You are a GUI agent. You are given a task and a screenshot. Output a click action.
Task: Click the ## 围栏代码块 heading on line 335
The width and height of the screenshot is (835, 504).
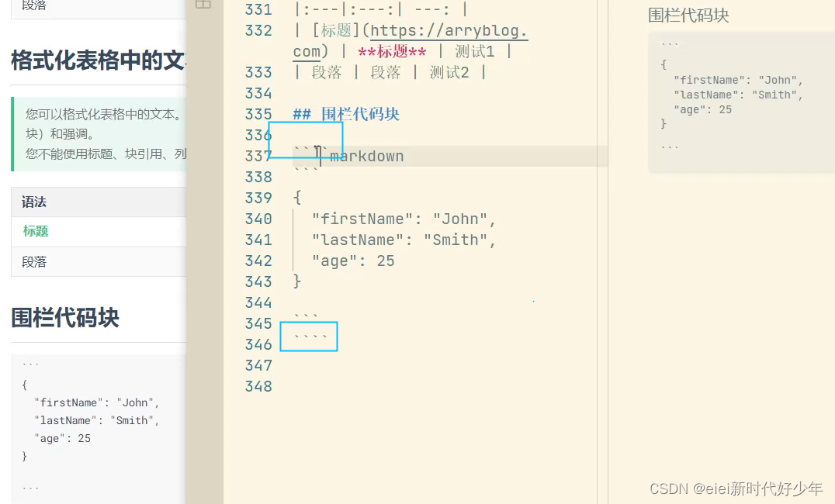348,113
